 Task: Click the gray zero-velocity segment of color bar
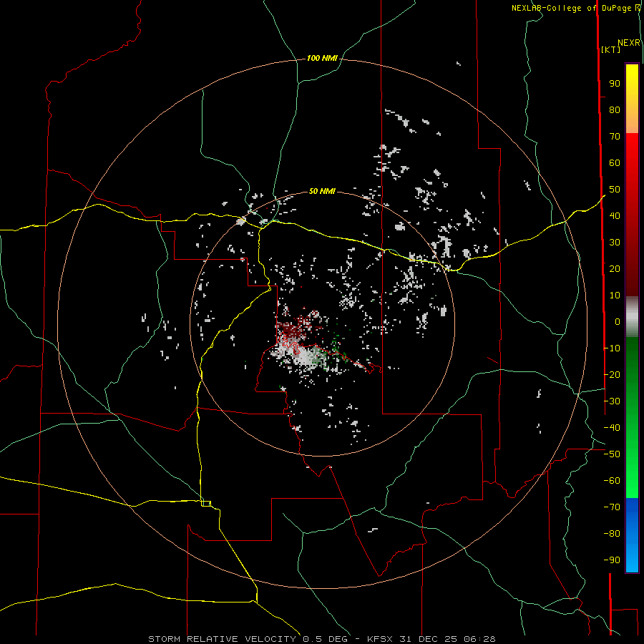pyautogui.click(x=632, y=317)
